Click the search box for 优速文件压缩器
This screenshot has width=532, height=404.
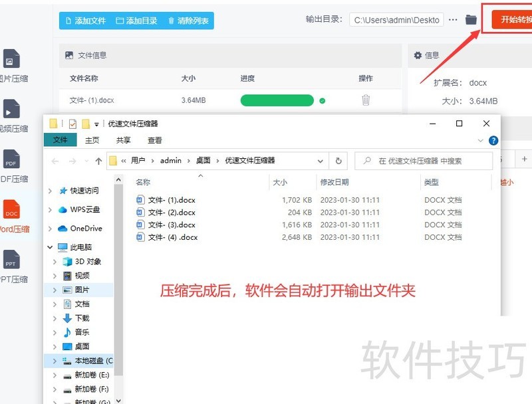[424, 161]
